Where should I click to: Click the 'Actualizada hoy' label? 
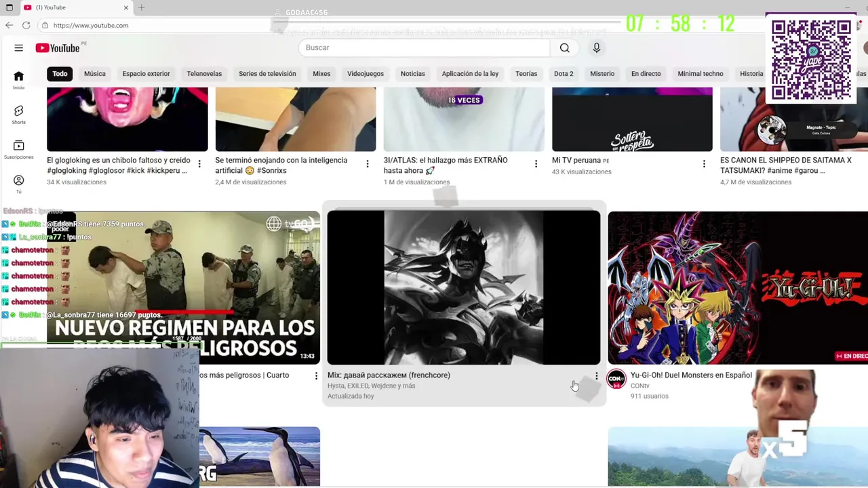(351, 396)
